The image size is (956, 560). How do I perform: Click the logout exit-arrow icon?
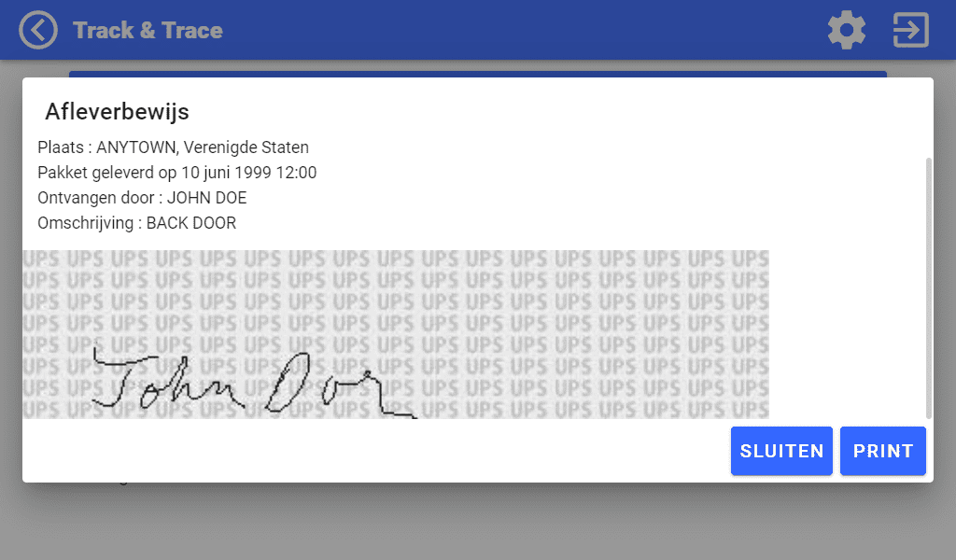pyautogui.click(x=911, y=30)
